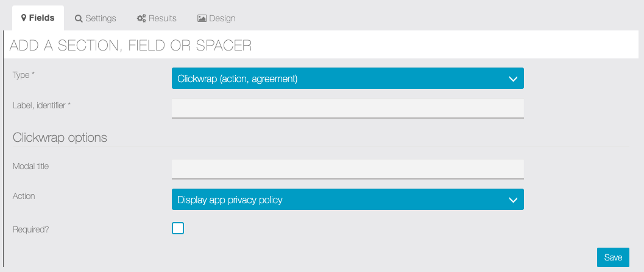Tick the Required checkbox
The image size is (644, 272).
pos(178,228)
